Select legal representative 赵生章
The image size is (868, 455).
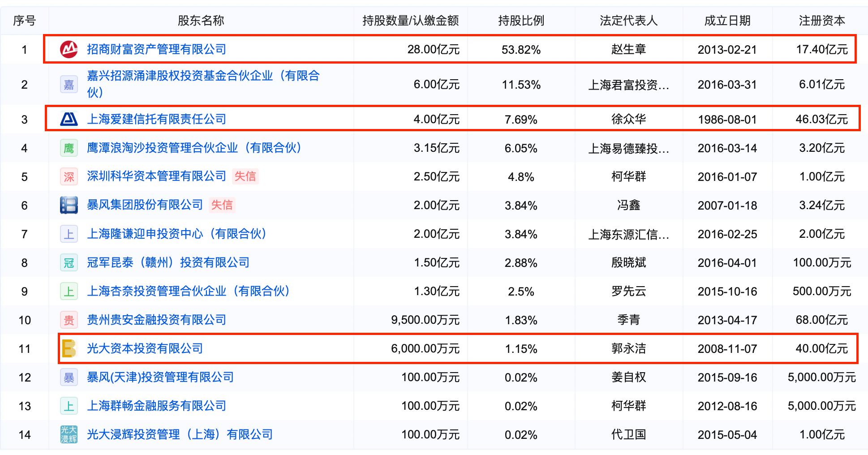pos(629,49)
